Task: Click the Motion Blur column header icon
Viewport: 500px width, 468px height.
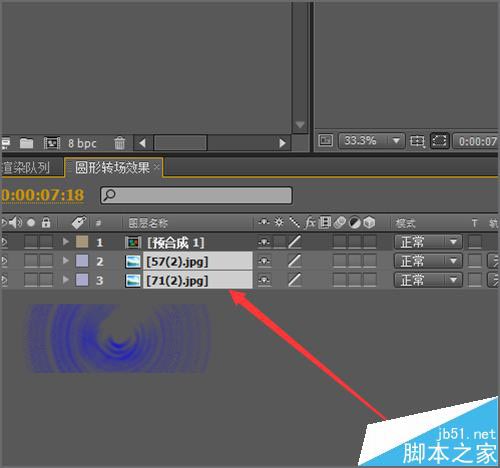Action: tap(340, 222)
